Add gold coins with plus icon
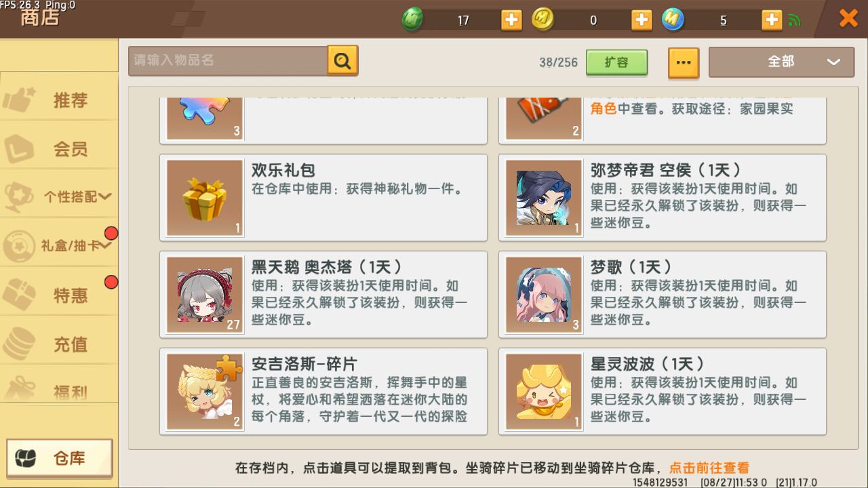This screenshot has height=488, width=868. [642, 20]
